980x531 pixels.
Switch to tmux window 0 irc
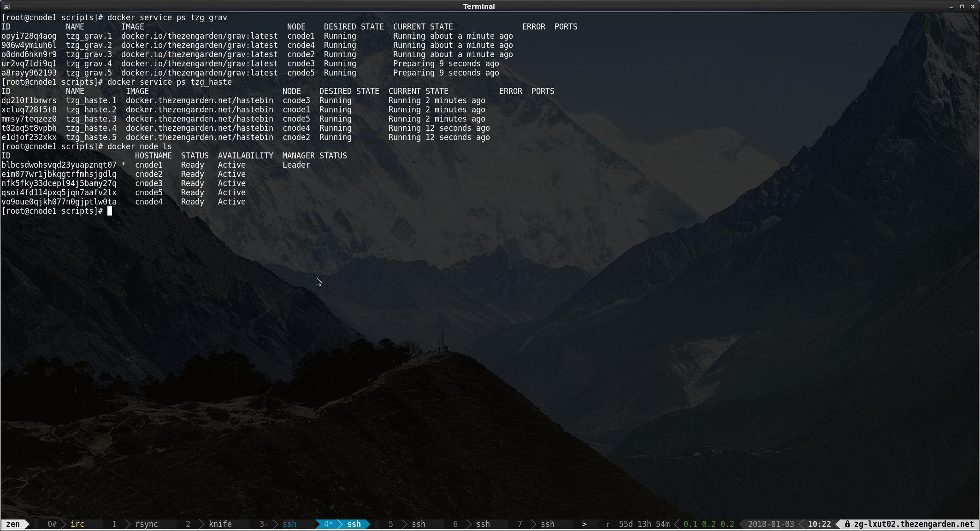65,524
